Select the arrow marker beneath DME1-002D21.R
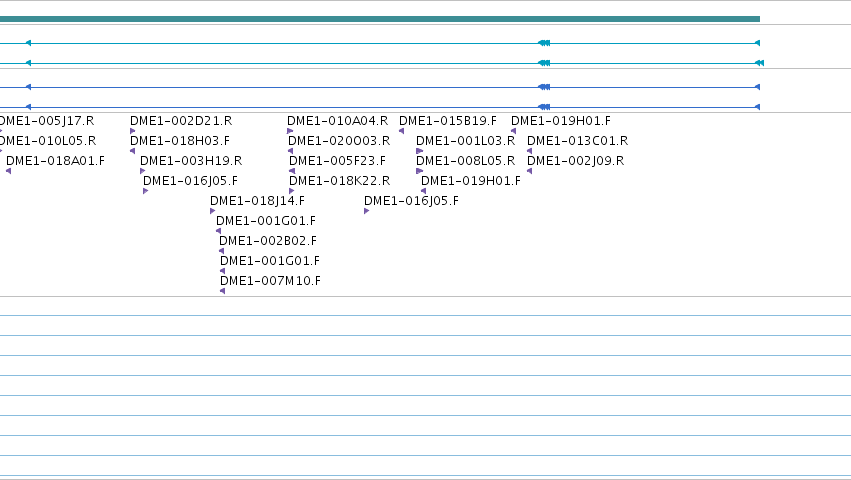This screenshot has height=480, width=851. point(132,131)
